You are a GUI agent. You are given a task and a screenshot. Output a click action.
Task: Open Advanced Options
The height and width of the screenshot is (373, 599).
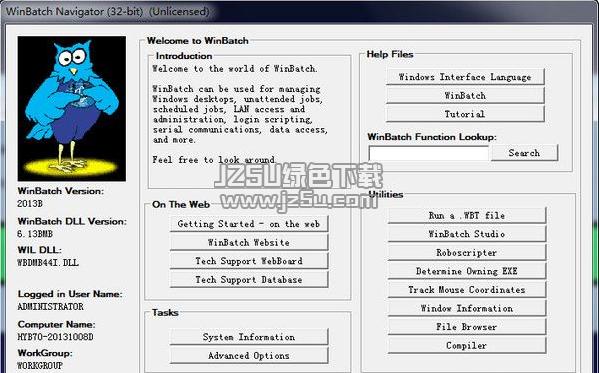pos(249,355)
